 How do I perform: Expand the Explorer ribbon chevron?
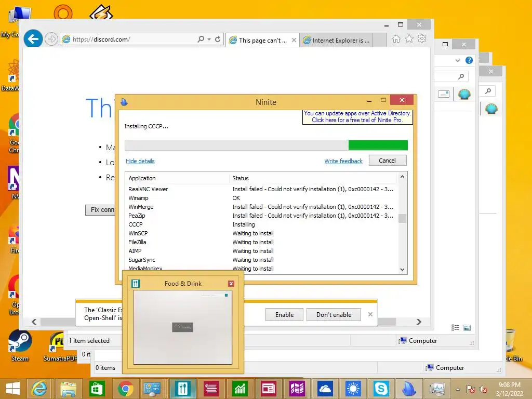click(x=458, y=60)
